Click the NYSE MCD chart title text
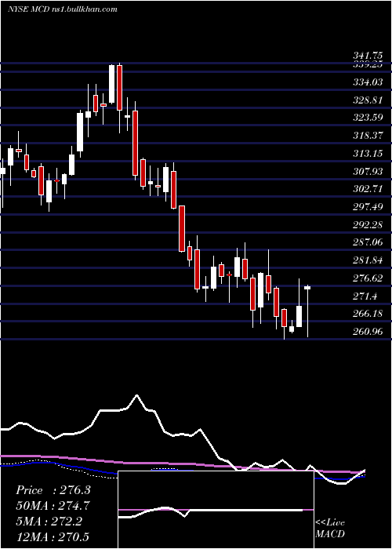Image resolution: width=392 pixels, height=549 pixels. (62, 9)
